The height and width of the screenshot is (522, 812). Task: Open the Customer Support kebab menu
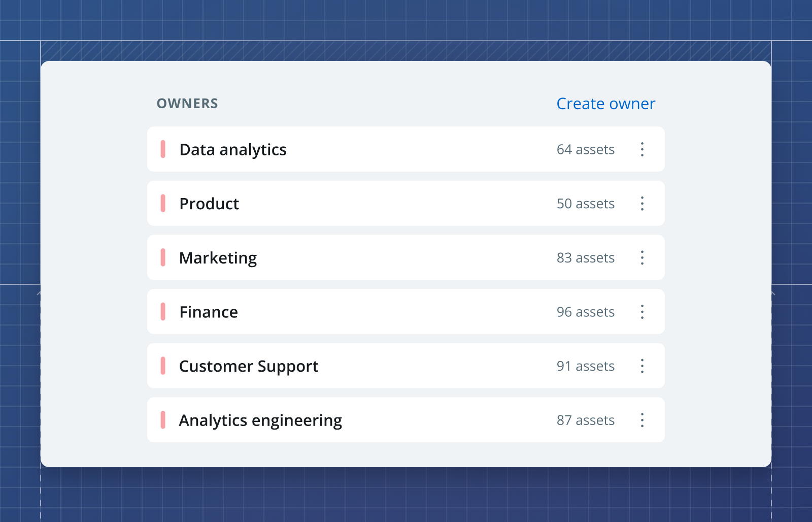click(642, 366)
